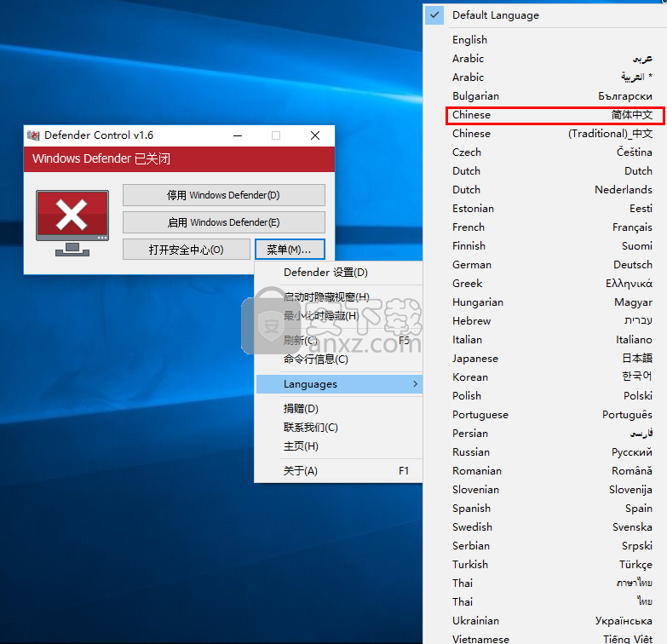Select the Dutch entry labeled Dutch
This screenshot has height=644, width=667.
point(546,171)
